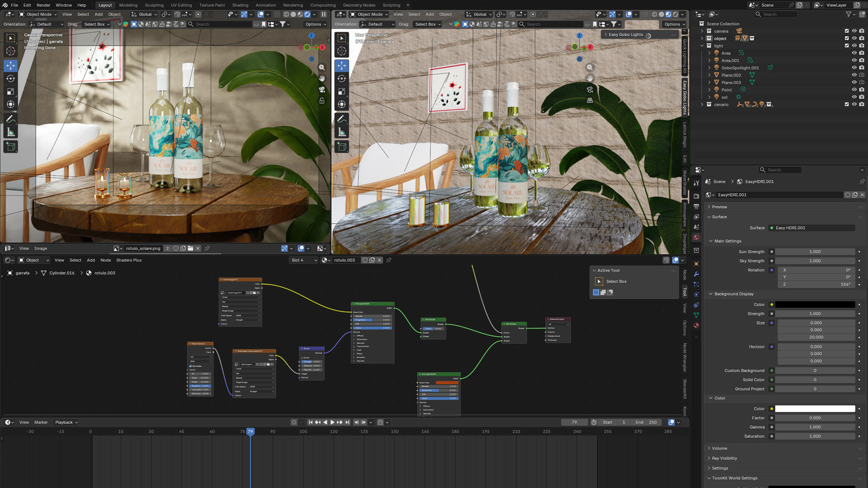Select the Move tool in left viewport

(10, 66)
